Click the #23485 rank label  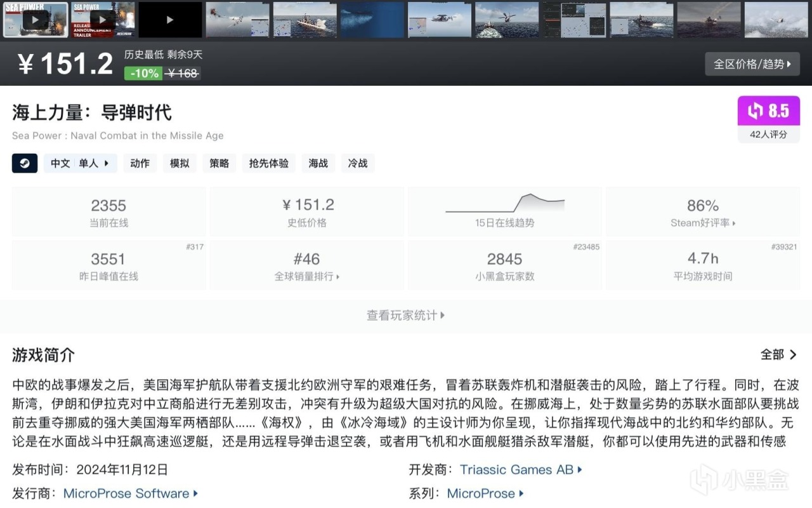pos(586,246)
